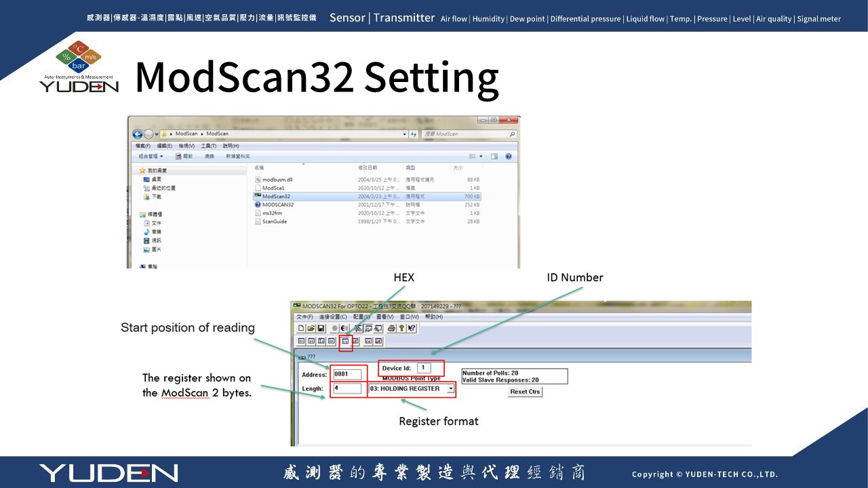The image size is (868, 488).
Task: Open the view options dropdown arrow in Explorer
Action: pyautogui.click(x=481, y=156)
